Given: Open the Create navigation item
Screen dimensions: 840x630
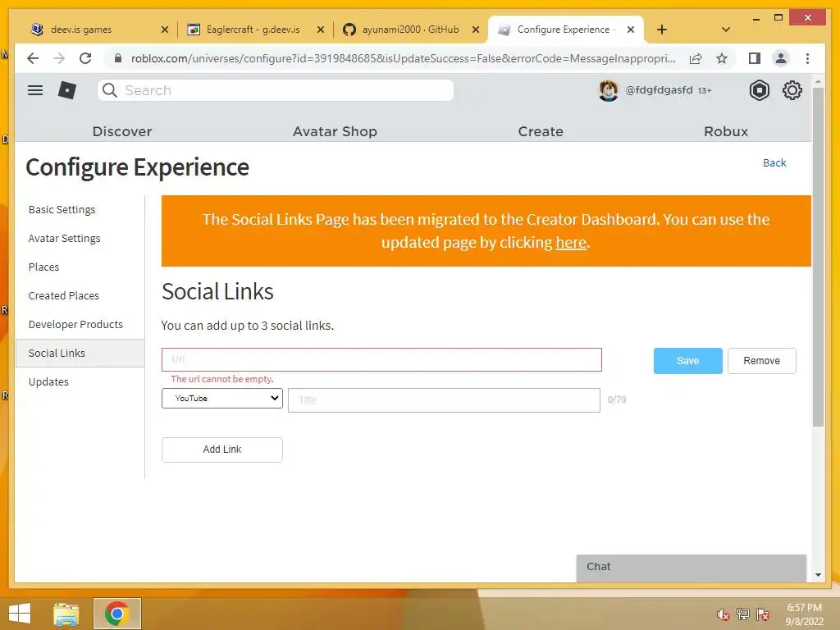Looking at the screenshot, I should pos(541,131).
